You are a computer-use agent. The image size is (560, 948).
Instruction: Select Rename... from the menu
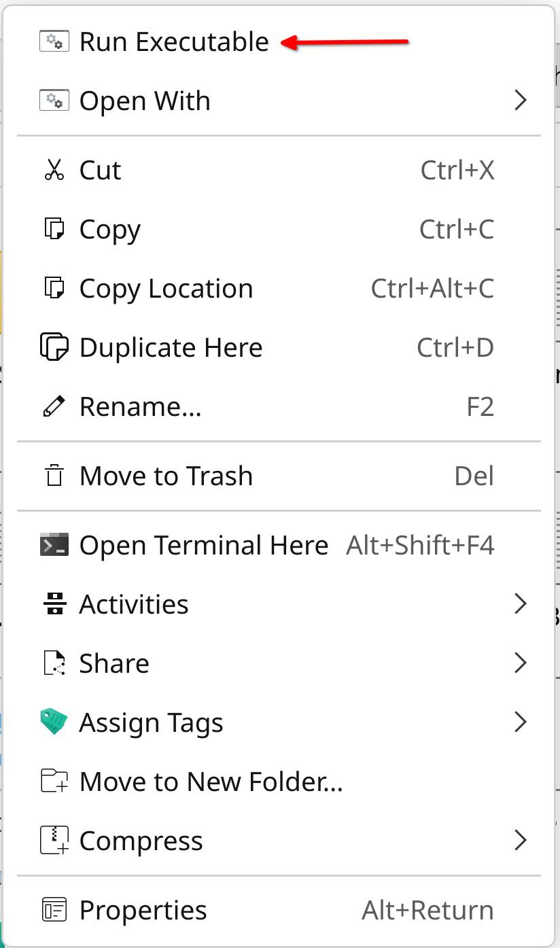pyautogui.click(x=279, y=406)
